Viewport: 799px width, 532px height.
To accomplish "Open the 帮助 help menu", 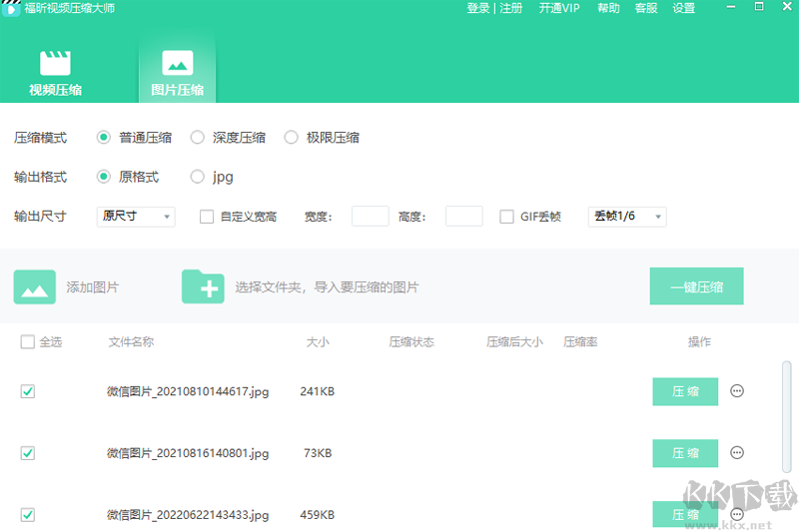I will 608,8.
